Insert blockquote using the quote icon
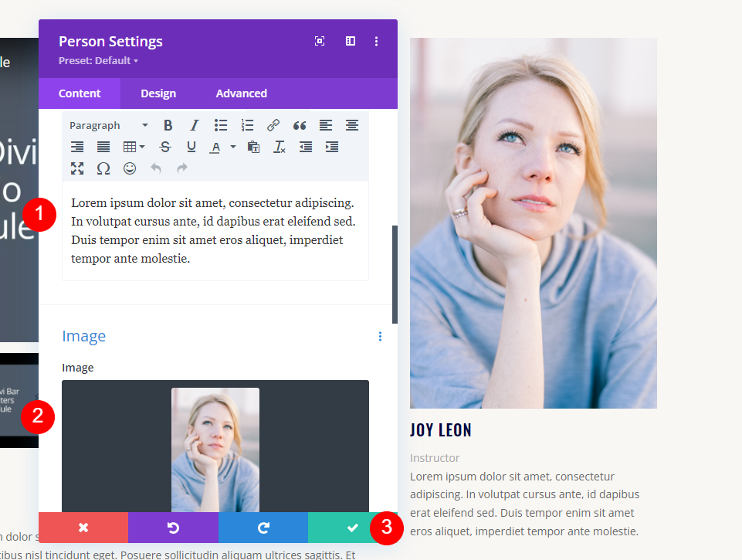Screen dimensions: 742x560 pyautogui.click(x=300, y=125)
